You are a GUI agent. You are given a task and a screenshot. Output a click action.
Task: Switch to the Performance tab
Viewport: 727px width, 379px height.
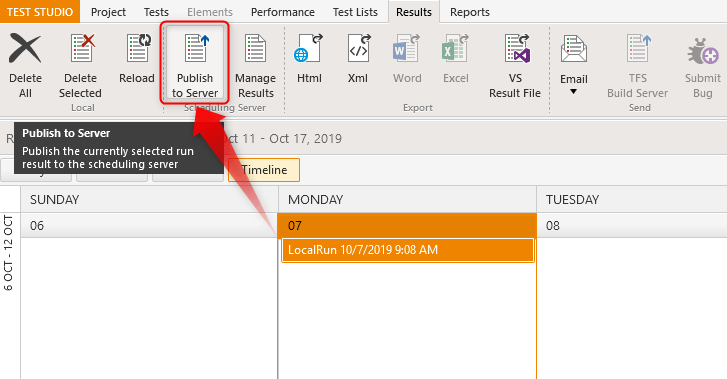[283, 12]
